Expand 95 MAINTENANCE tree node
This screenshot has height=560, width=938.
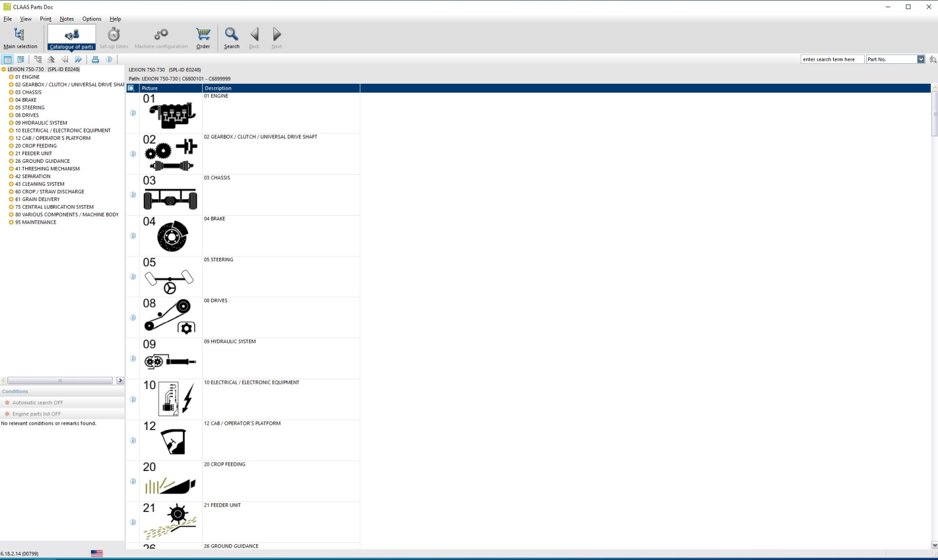[x=11, y=222]
